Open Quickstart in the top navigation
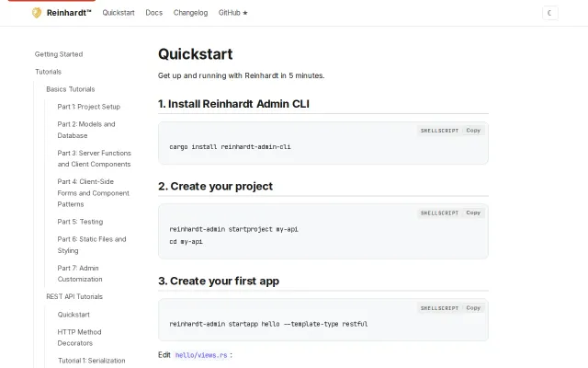 (119, 13)
